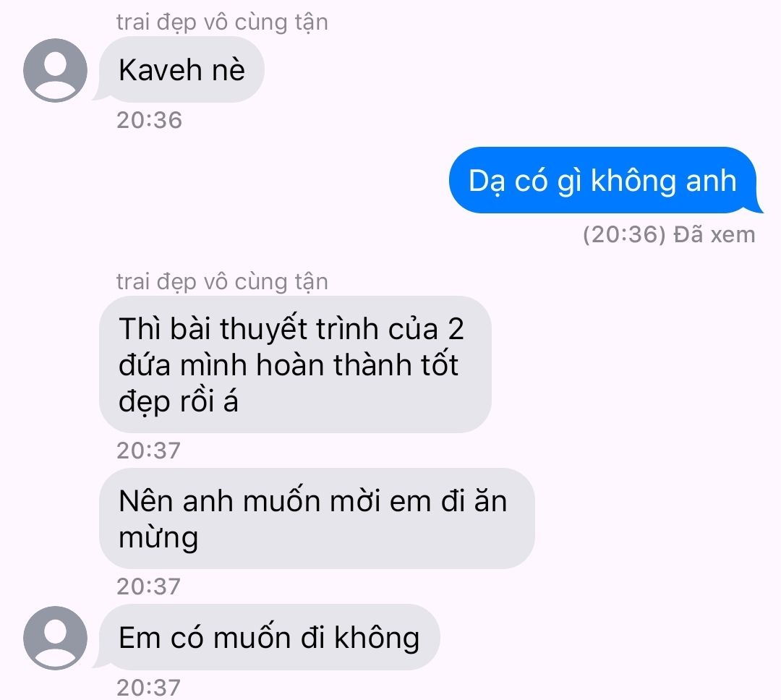Screen dimensions: 781x700
Task: Click the top sender name trai đẹp vô cùng tận
Action: [x=222, y=23]
